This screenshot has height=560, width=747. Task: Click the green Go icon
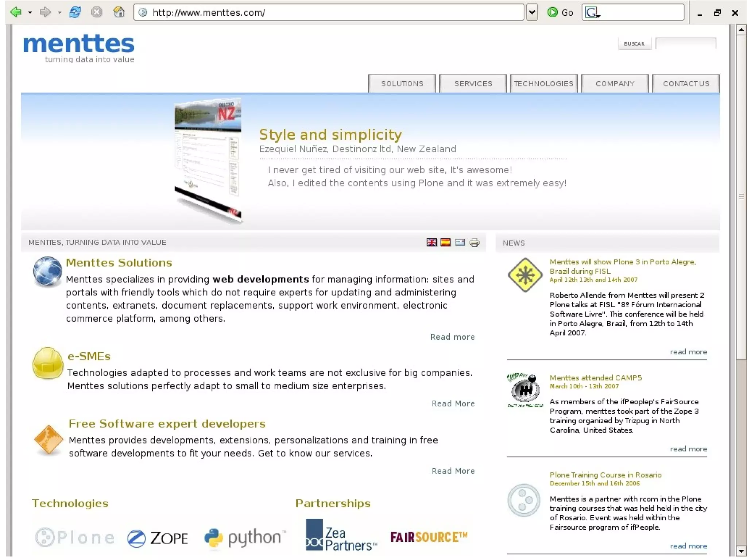click(552, 12)
